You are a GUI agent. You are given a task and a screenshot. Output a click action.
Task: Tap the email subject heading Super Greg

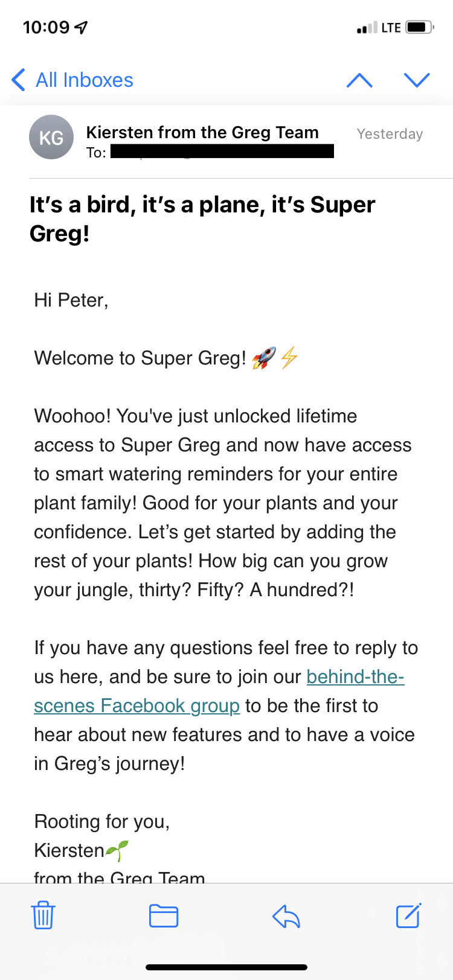coord(202,218)
